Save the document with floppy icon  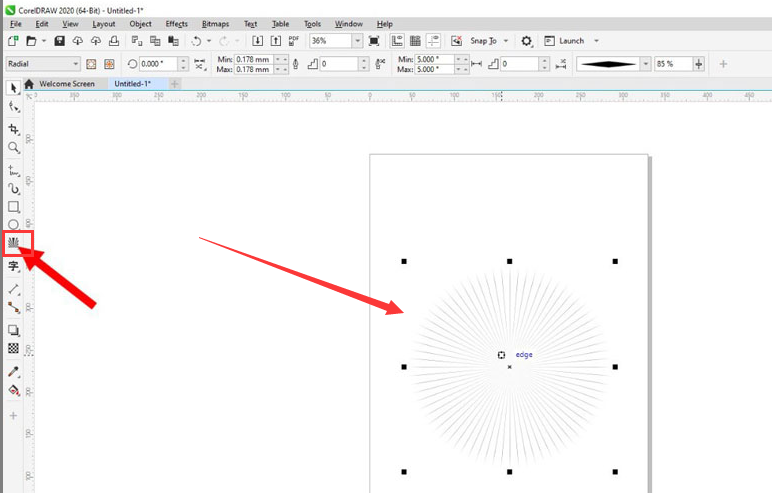[x=60, y=41]
